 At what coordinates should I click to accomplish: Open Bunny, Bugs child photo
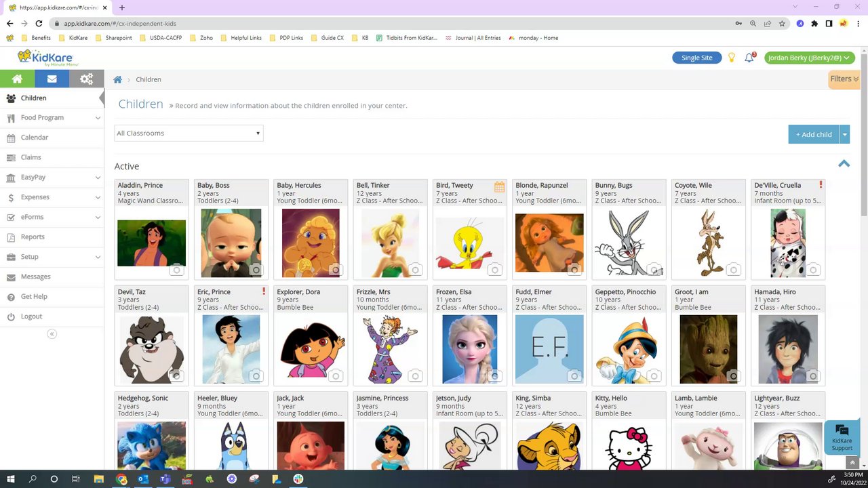[629, 242]
